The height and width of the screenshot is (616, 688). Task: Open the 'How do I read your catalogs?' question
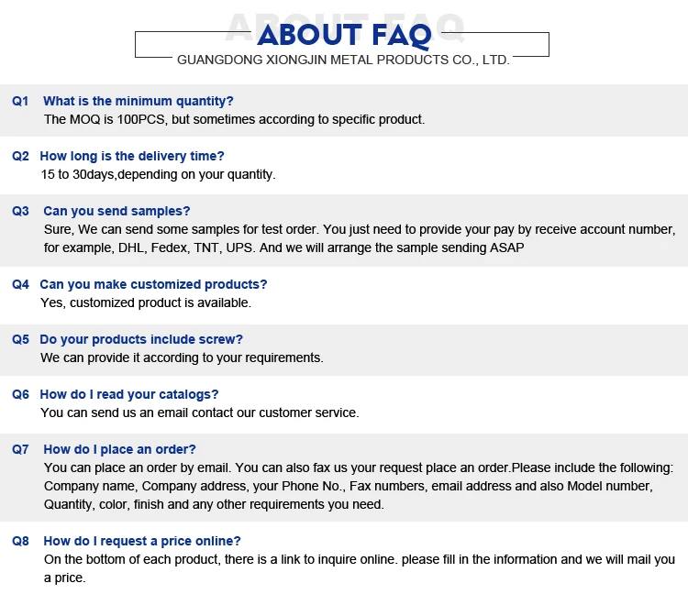tap(129, 394)
